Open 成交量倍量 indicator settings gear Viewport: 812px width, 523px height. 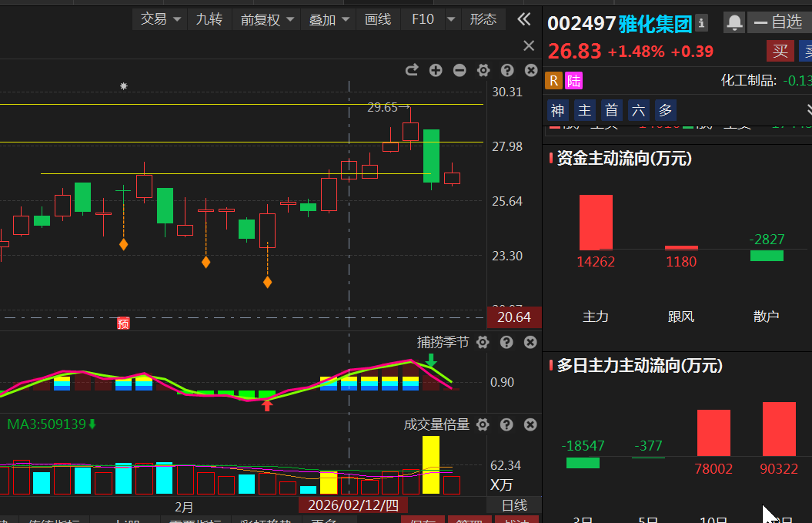click(x=483, y=425)
